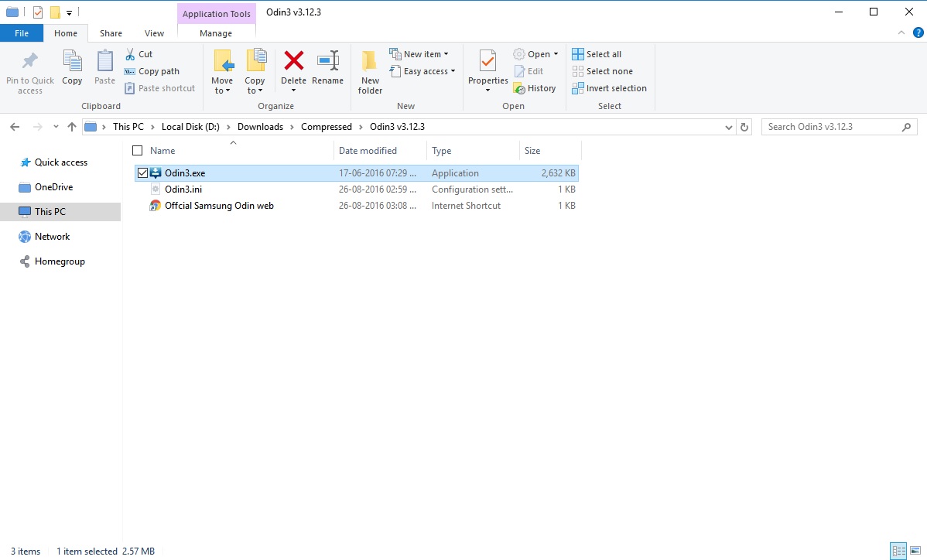Open Help with the blue question mark
This screenshot has width=927, height=560.
[918, 33]
